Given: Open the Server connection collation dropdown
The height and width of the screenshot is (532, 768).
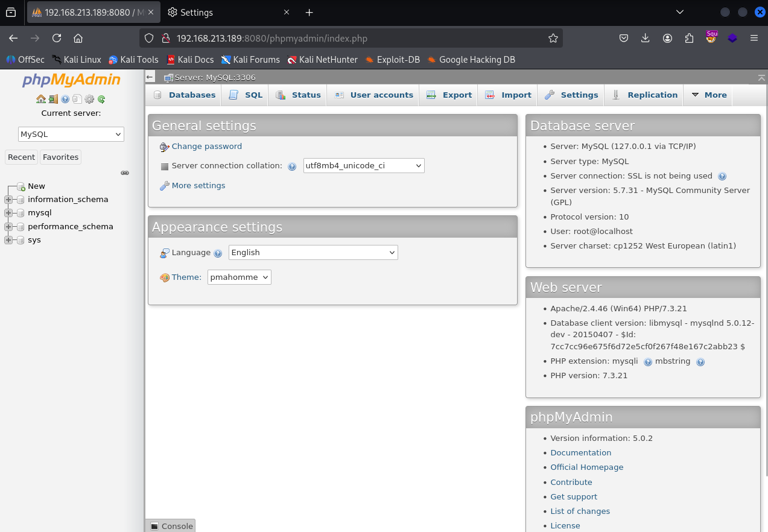Looking at the screenshot, I should click(364, 166).
